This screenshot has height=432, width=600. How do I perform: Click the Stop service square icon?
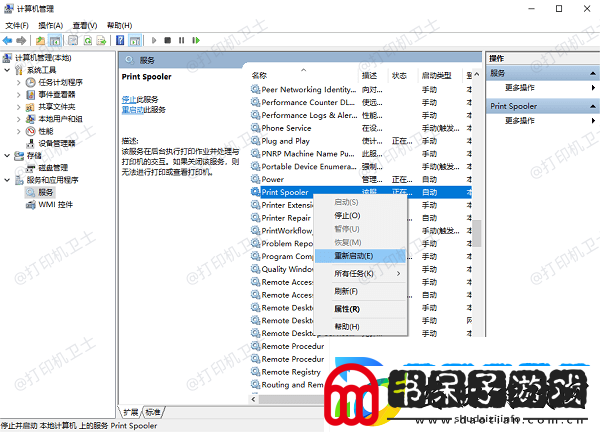[x=167, y=40]
